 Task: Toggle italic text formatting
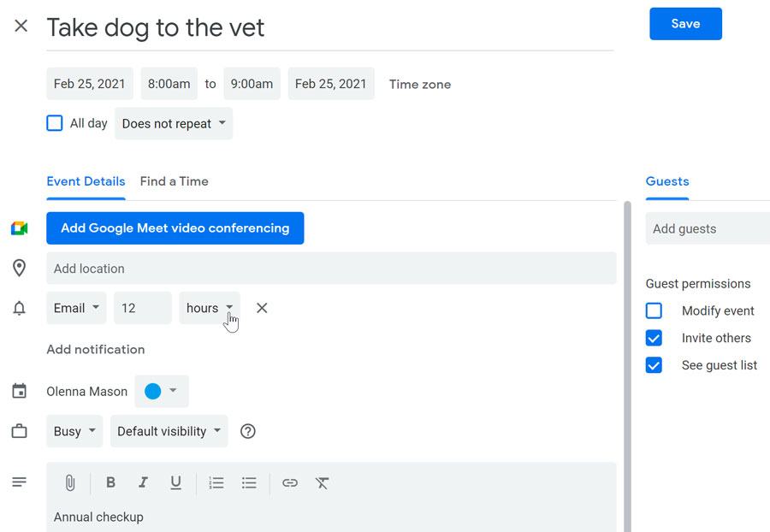[x=143, y=483]
